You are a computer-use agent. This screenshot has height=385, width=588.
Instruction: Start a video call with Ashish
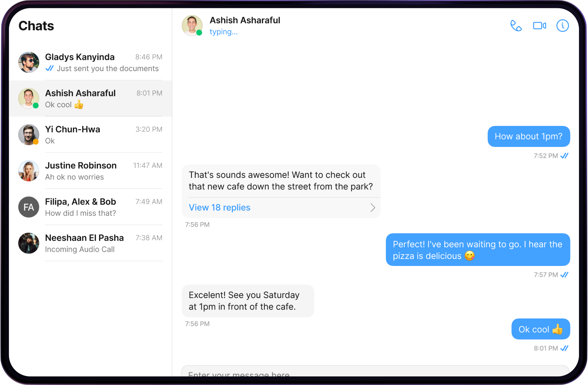(x=539, y=26)
